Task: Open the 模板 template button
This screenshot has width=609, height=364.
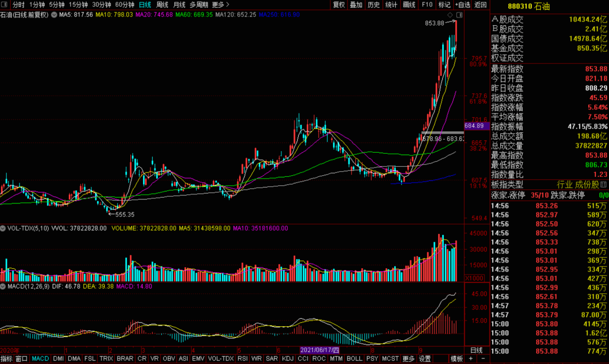Action: [456, 358]
